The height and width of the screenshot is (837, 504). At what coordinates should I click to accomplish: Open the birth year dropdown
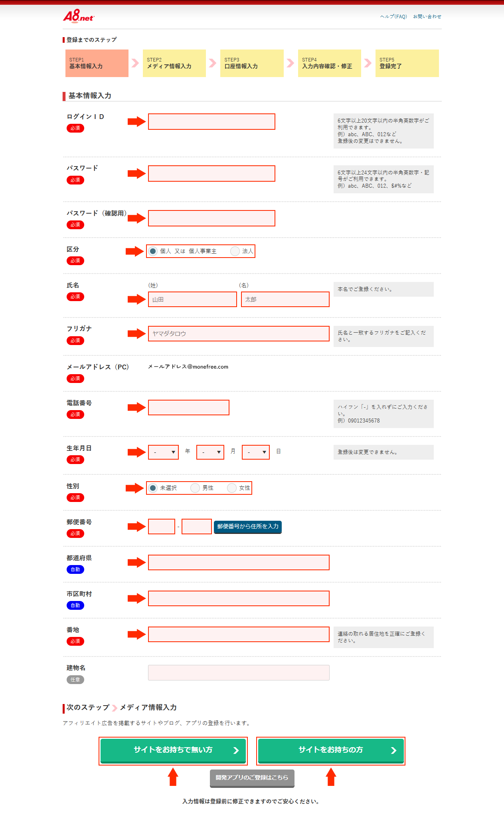tap(163, 452)
